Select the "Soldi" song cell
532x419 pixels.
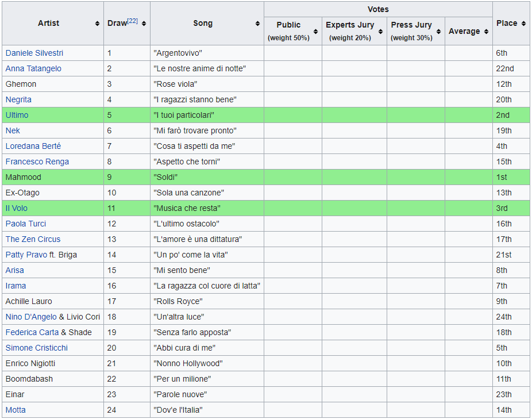pos(206,177)
